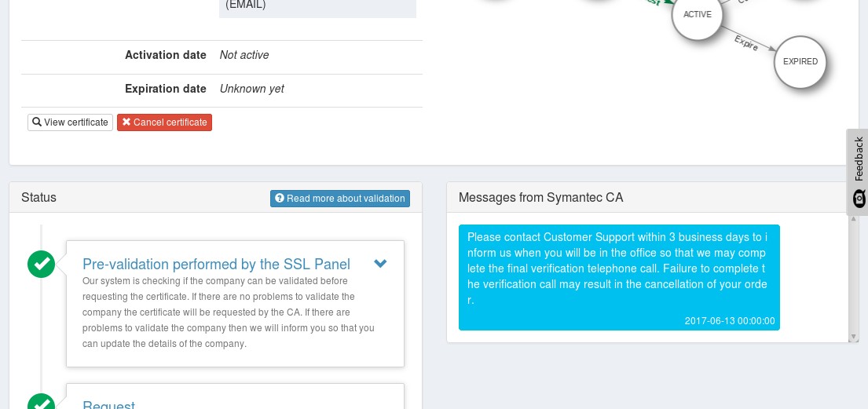This screenshot has height=409, width=868.
Task: Click the Symantec CA message bubble
Action: pos(619,277)
